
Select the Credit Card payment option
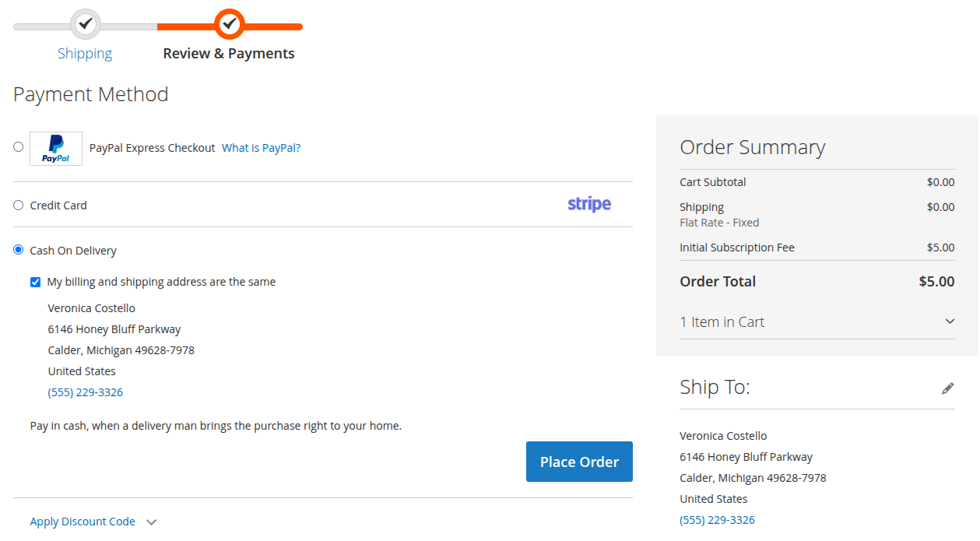click(x=19, y=206)
